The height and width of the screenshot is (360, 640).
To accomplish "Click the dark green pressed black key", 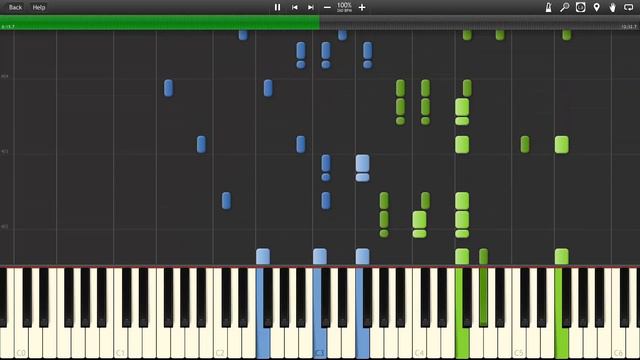I will (483, 297).
